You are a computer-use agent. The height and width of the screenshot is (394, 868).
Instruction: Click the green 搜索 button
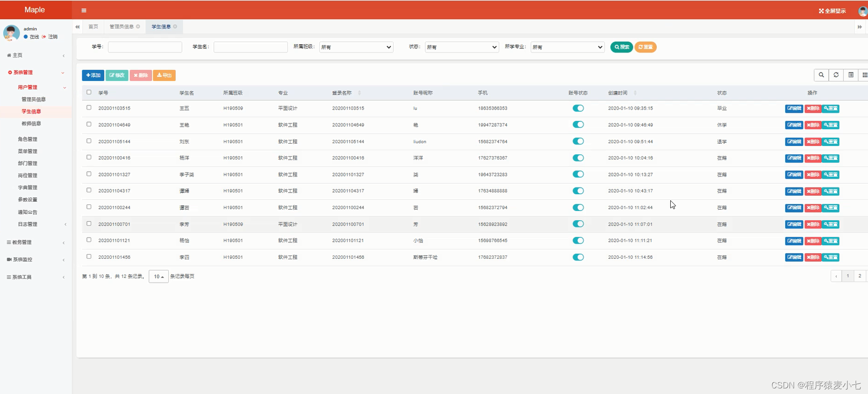coord(621,47)
